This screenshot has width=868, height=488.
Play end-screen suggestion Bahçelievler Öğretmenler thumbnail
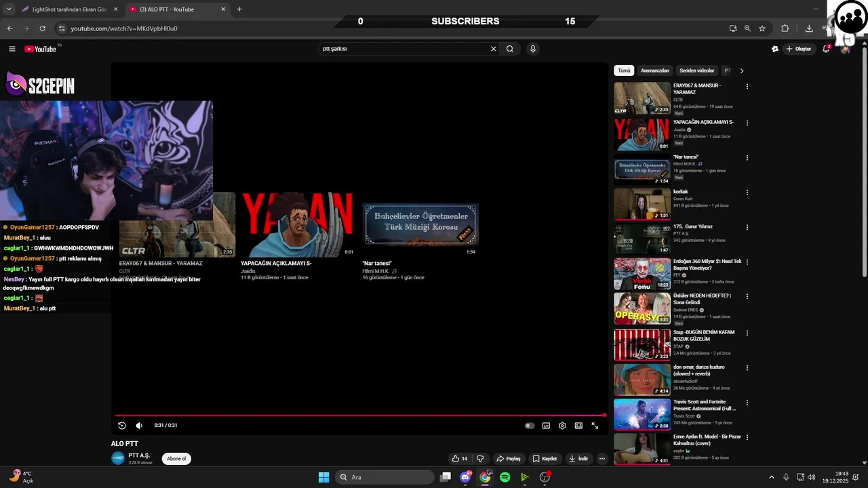pos(420,224)
